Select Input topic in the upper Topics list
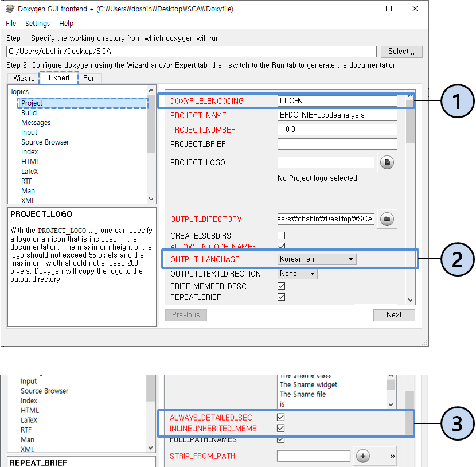Viewport: 476px width, 467px height. pos(29,133)
